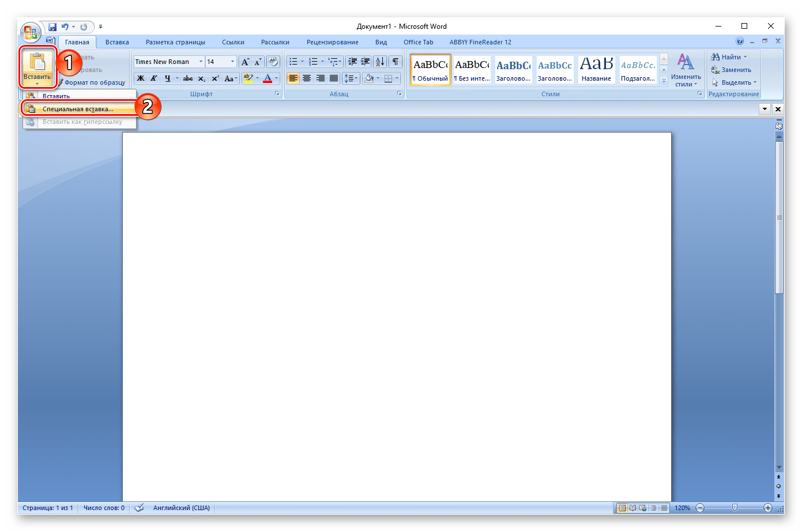Apply subscript formatting
This screenshot has height=532, width=802.
tap(202, 78)
